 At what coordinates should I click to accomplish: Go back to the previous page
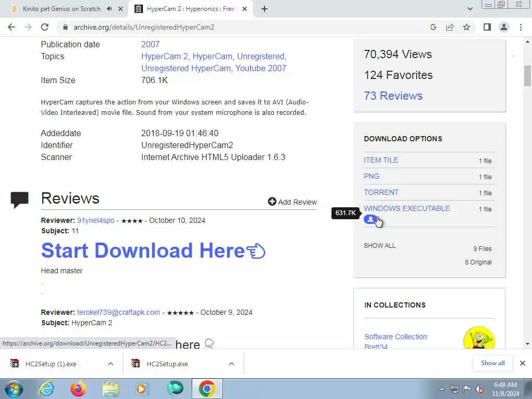click(11, 27)
